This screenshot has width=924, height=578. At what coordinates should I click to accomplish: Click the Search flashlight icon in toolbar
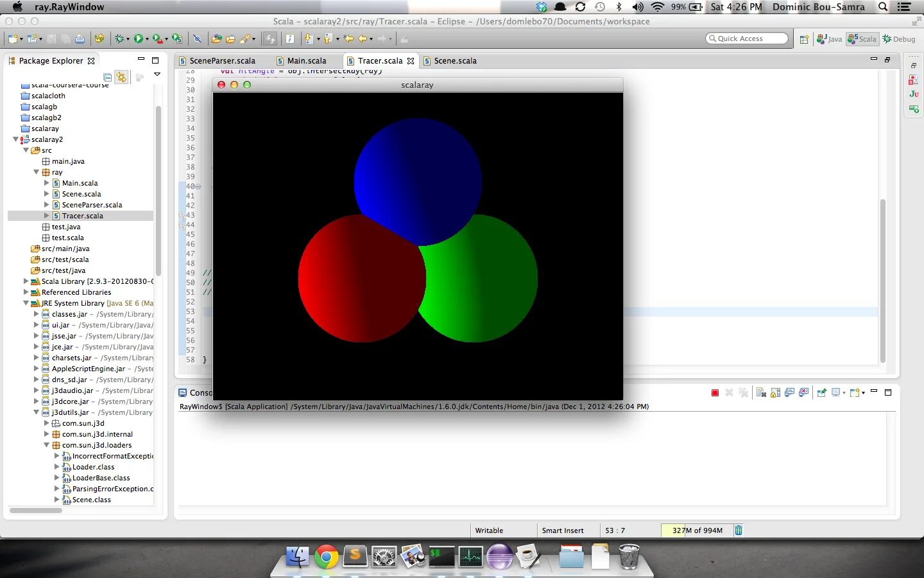[245, 39]
